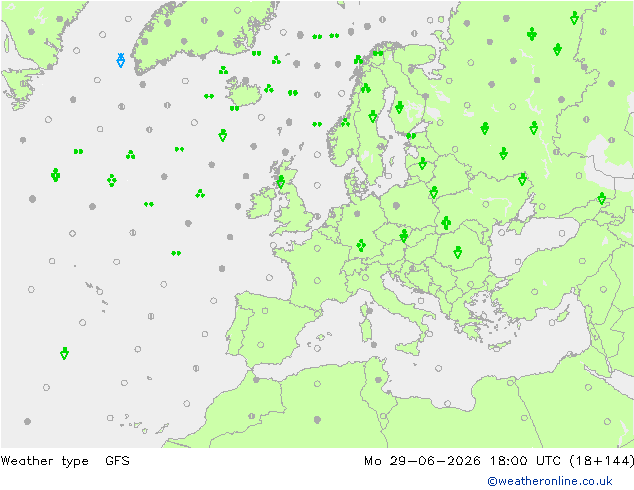
Task: Click the green symbol near the Caucasus
Action: (602, 199)
